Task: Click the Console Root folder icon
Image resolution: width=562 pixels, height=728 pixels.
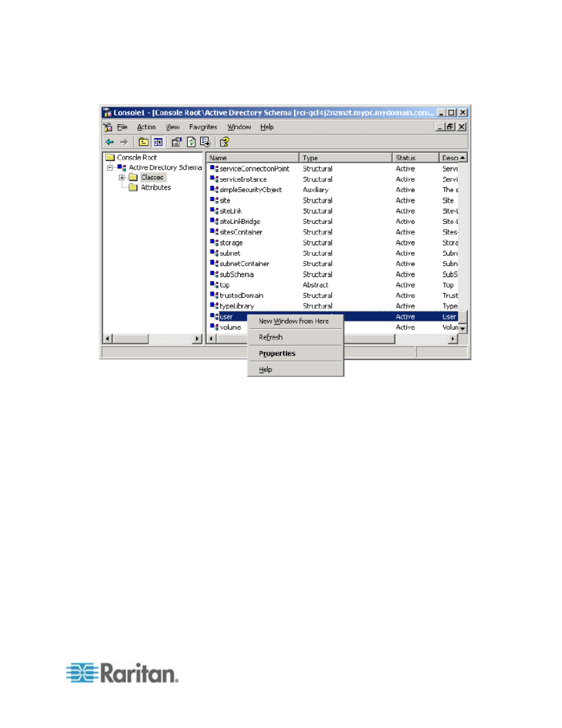Action: [110, 157]
